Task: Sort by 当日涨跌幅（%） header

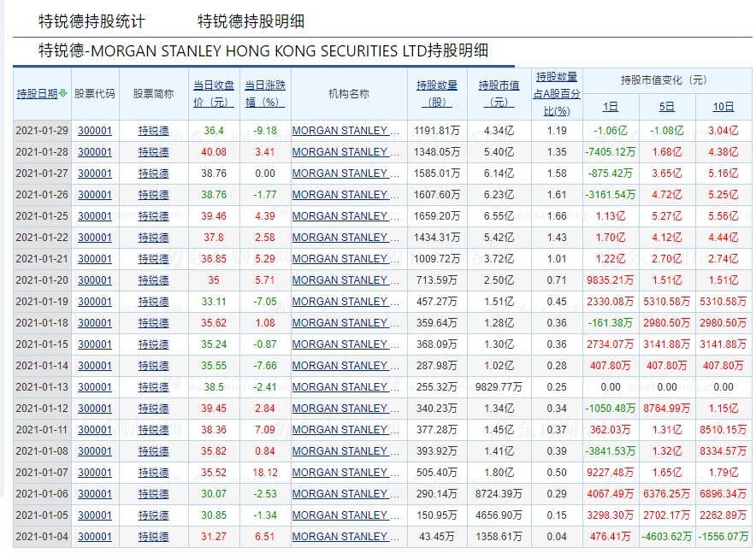Action: point(265,93)
